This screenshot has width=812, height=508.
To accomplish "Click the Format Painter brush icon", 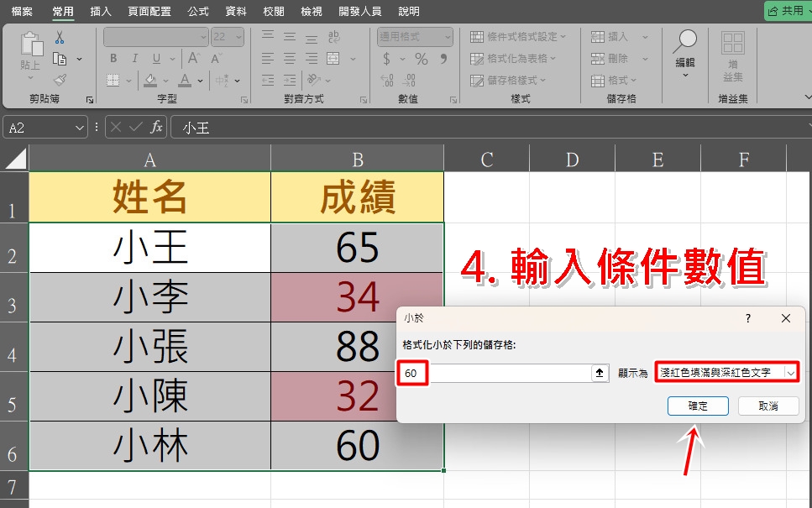I will point(60,80).
